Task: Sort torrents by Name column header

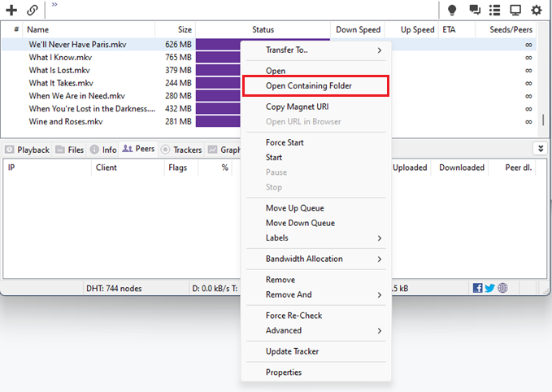Action: click(x=89, y=29)
